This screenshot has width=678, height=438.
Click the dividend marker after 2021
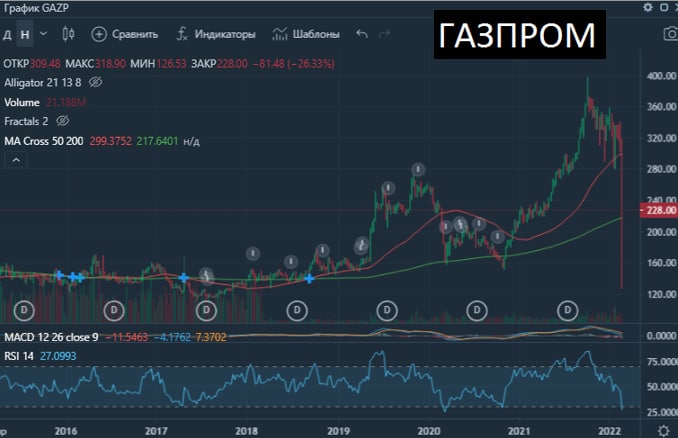(567, 310)
